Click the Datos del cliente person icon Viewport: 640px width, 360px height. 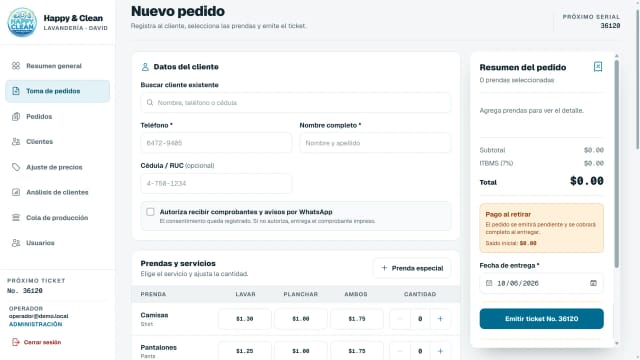(x=145, y=67)
